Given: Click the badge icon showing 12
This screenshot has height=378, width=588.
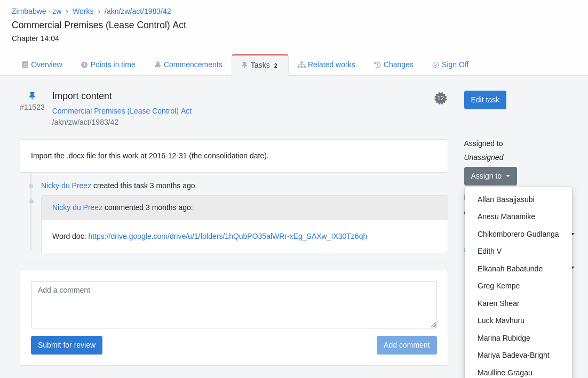Looking at the screenshot, I should coord(440,98).
